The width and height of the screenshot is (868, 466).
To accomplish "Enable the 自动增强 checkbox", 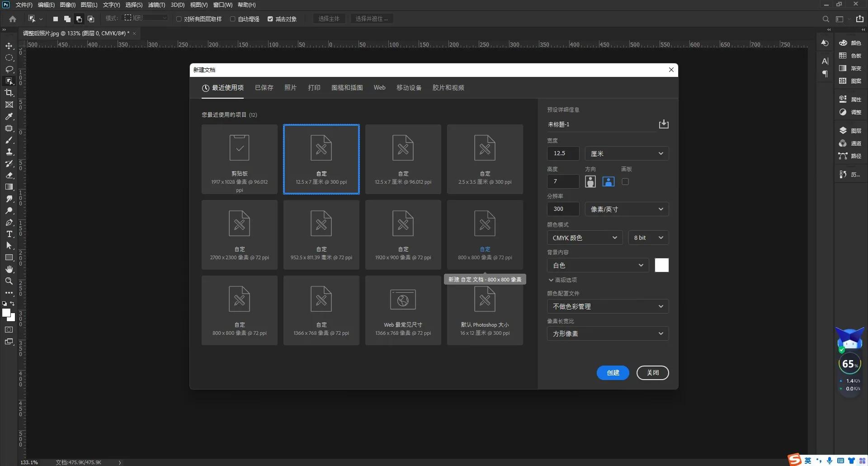I will (x=232, y=19).
